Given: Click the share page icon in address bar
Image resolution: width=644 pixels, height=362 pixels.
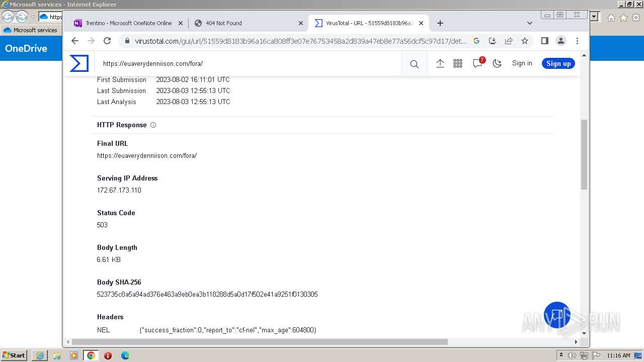Looking at the screenshot, I should 509,41.
